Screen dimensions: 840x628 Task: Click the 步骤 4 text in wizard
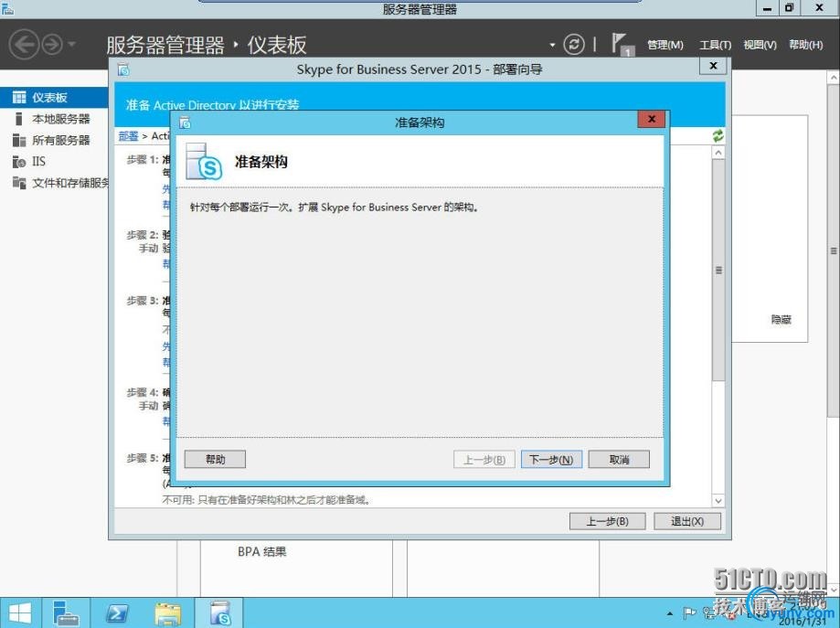pos(143,393)
